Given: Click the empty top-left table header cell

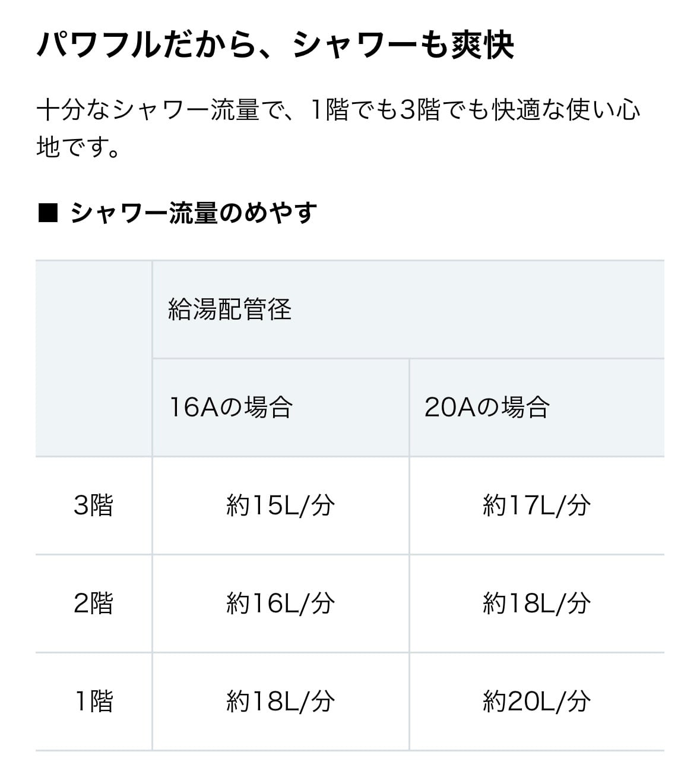Looking at the screenshot, I should click(93, 358).
